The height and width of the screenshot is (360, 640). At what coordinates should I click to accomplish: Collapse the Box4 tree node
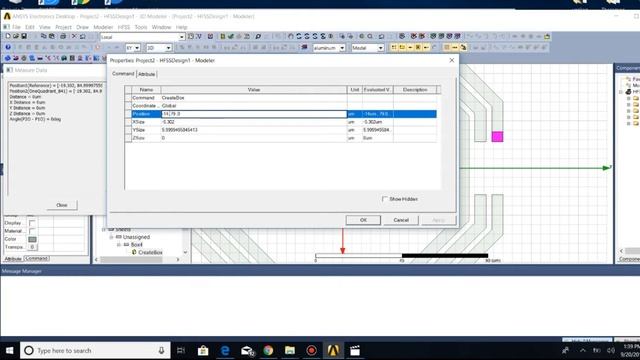119,244
